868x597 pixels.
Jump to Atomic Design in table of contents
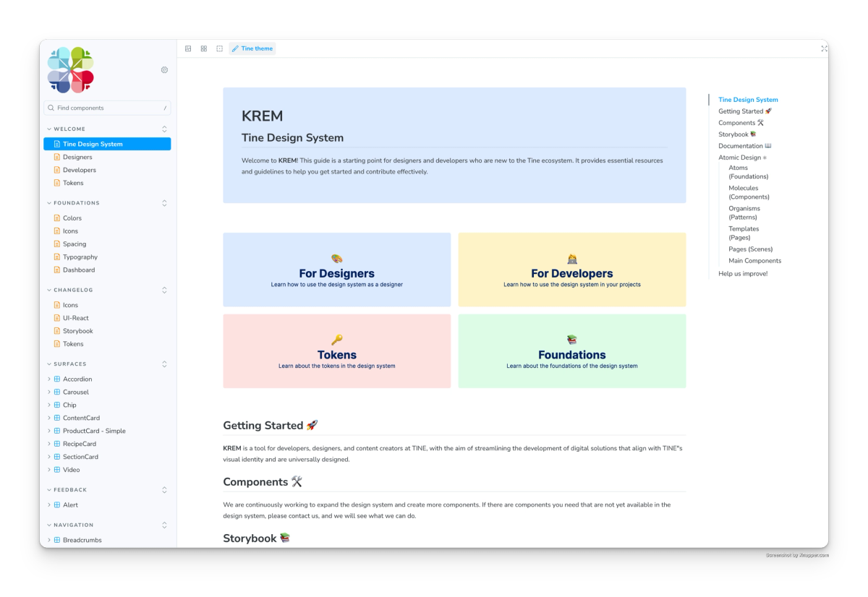click(x=742, y=158)
